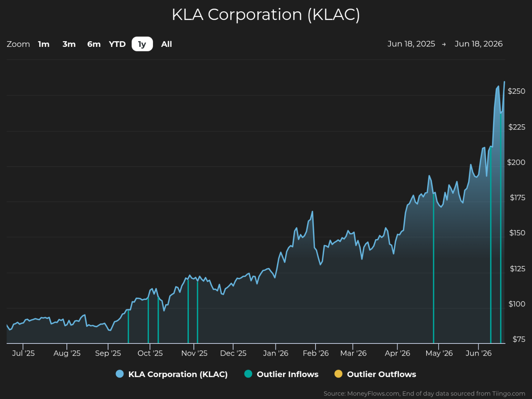Click the $125 price axis label

[x=517, y=269]
